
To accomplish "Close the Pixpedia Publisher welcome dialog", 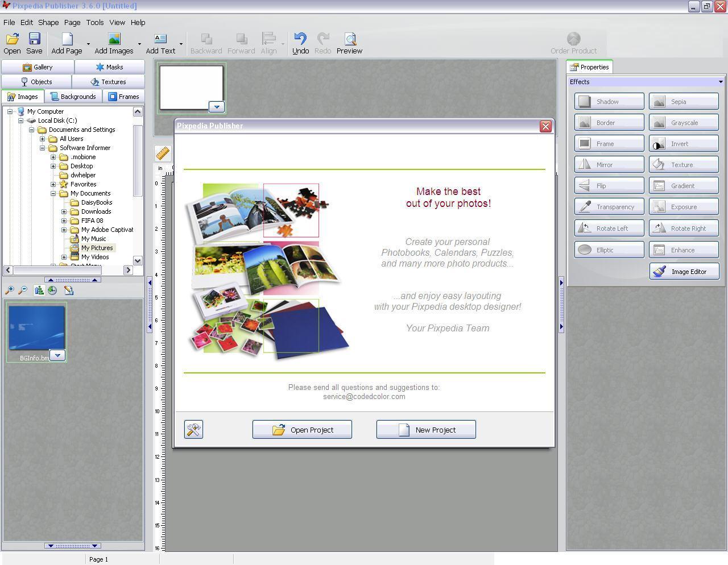I will coord(545,126).
